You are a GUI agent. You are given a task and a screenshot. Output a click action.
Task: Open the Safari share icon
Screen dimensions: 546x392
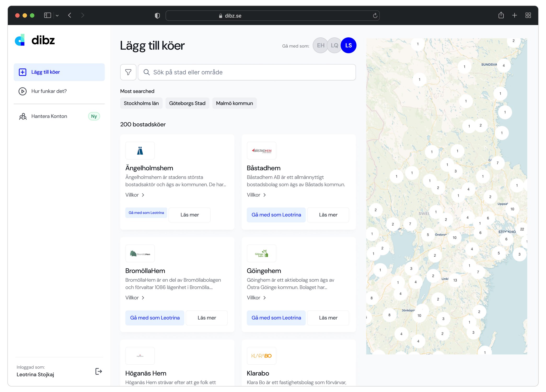[501, 15]
